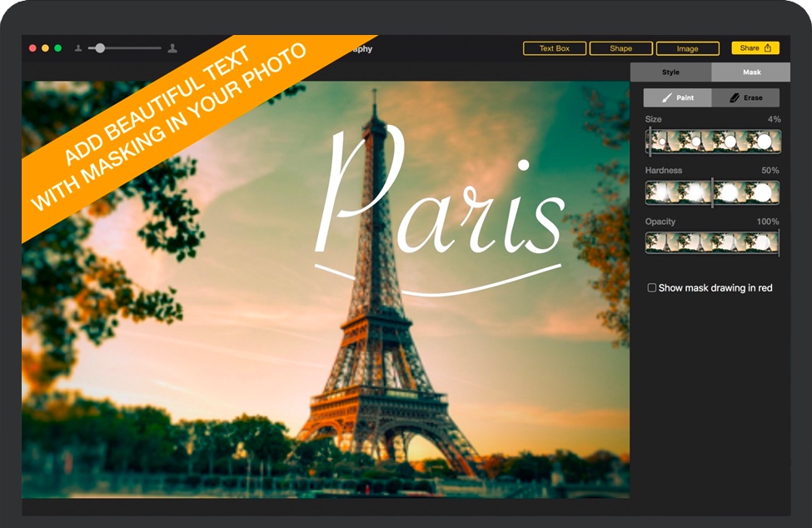Toggle Paint mode on
The image size is (812, 528).
677,97
